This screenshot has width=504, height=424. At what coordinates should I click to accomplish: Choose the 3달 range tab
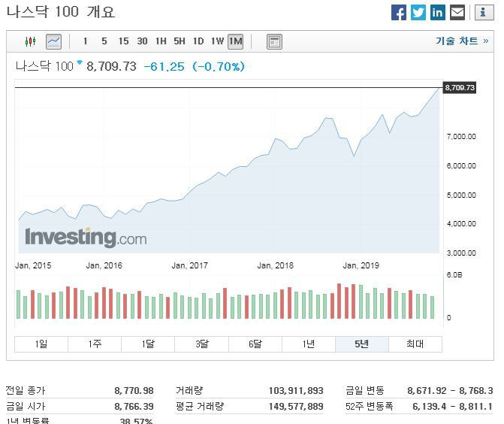(x=201, y=344)
